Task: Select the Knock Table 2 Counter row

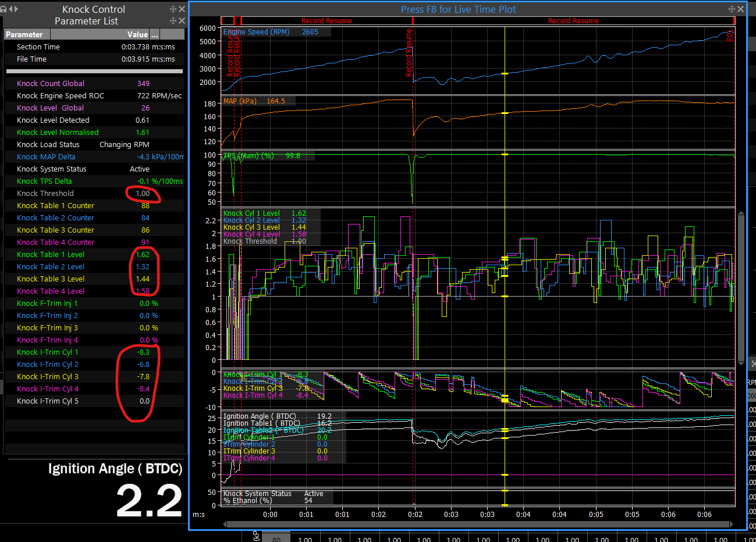Action: point(94,217)
